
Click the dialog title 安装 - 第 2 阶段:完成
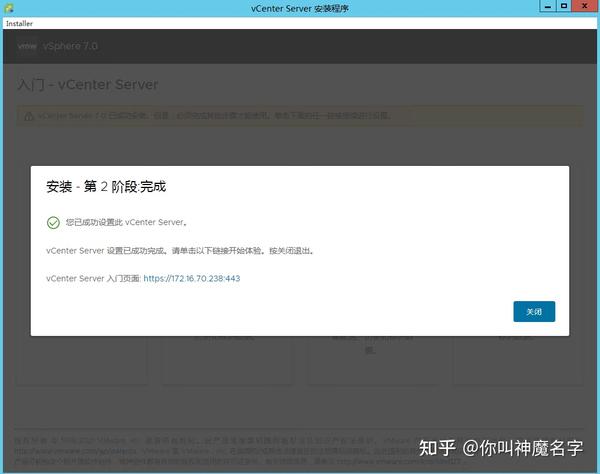coord(106,187)
